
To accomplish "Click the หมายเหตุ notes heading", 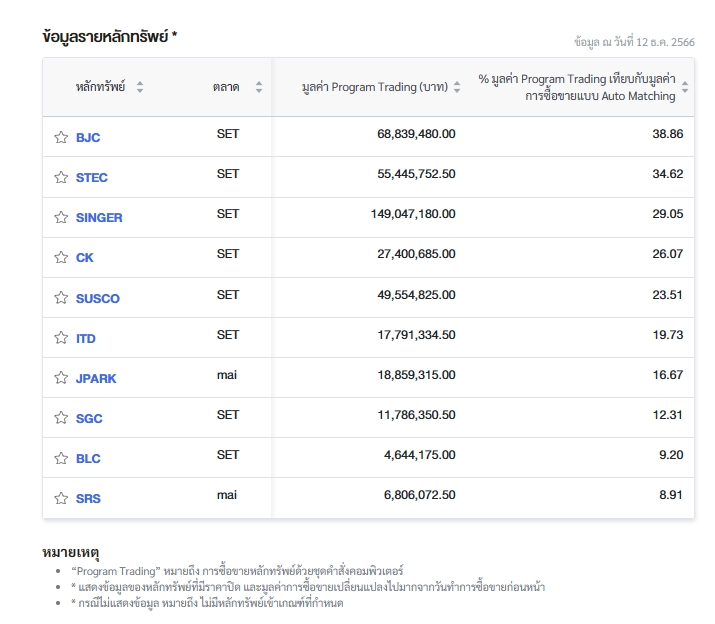I will (x=71, y=552).
